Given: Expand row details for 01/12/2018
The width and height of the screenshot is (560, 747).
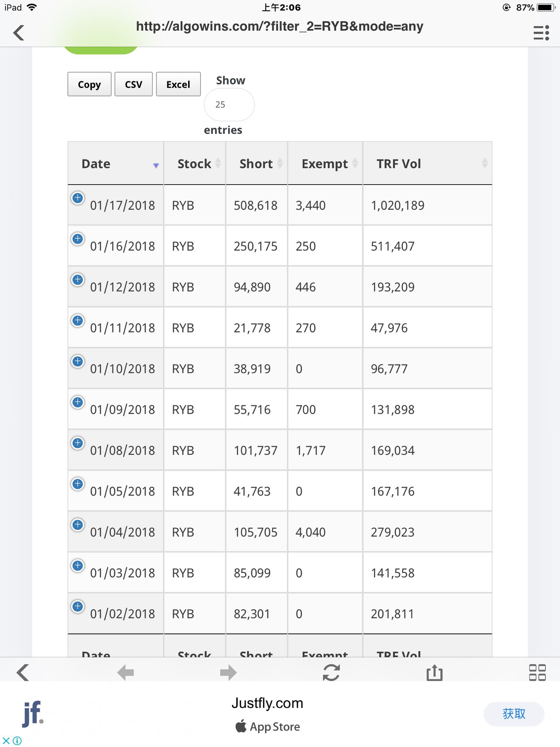Looking at the screenshot, I should tap(78, 280).
